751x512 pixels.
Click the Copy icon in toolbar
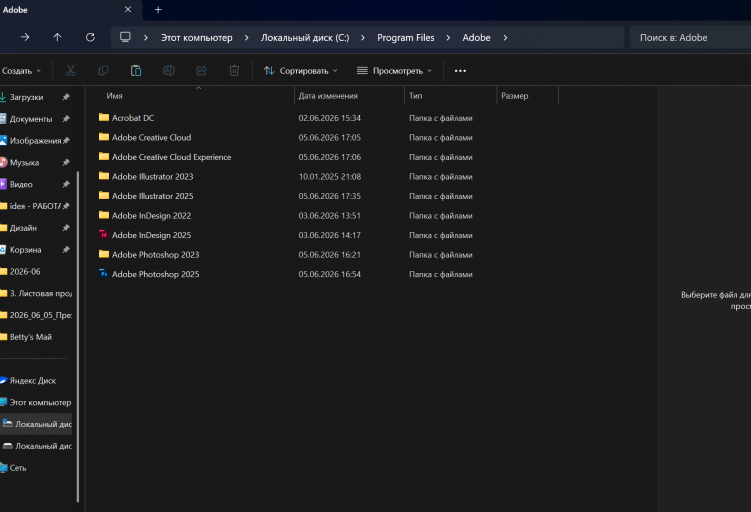[103, 71]
